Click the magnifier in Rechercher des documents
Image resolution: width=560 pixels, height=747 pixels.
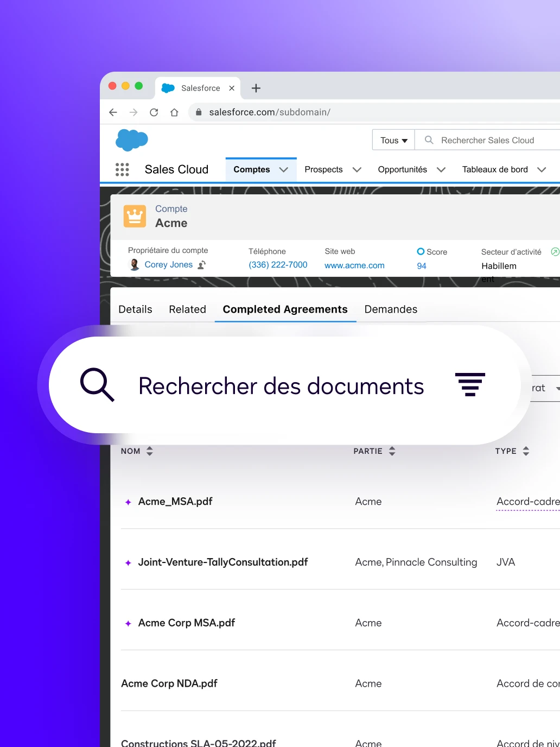pos(97,385)
